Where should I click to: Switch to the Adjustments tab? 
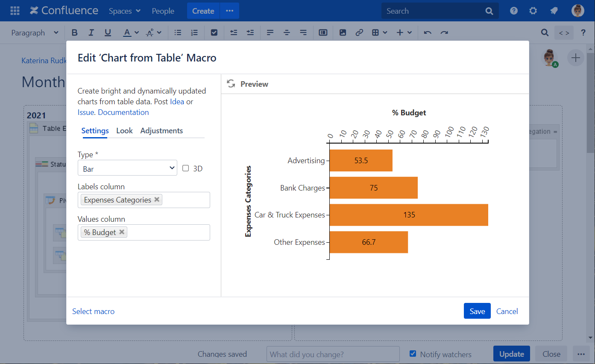161,131
